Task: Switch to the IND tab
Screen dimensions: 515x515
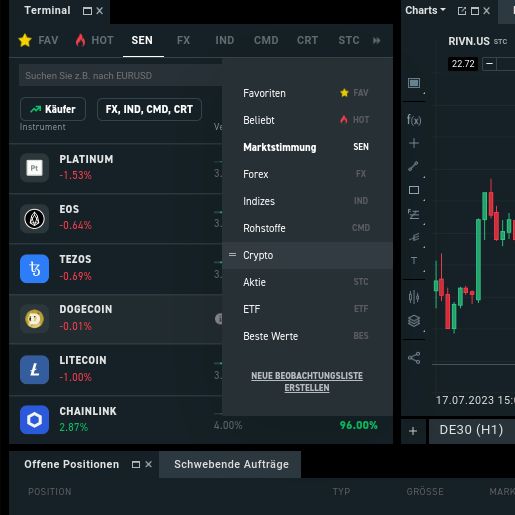Action: point(225,40)
